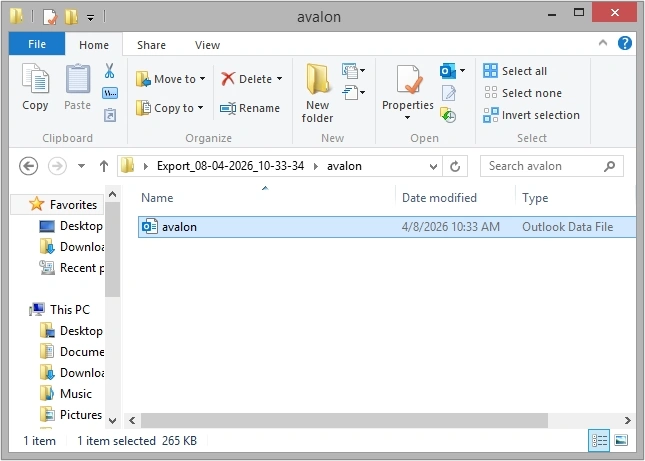Collapse the ribbon with the chevron
Image resolution: width=645 pixels, height=461 pixels.
603,42
